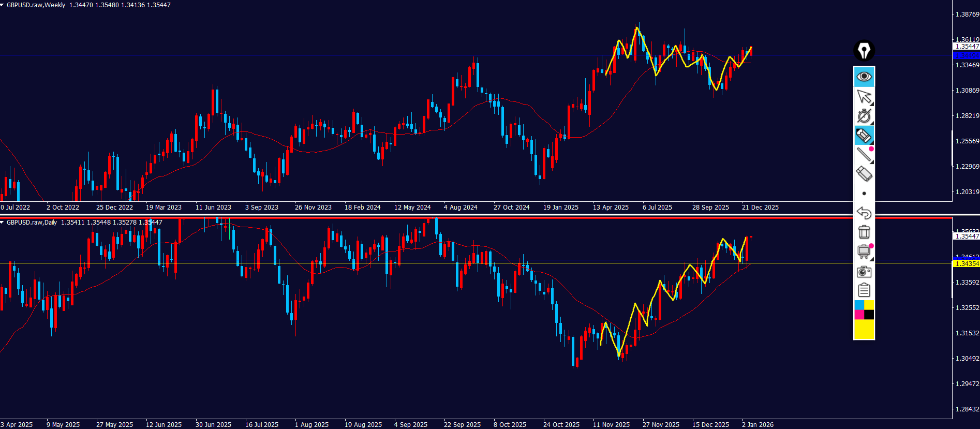Toggle drawing visibility with the eye icon
Screen dimensions: 980x429
864,77
